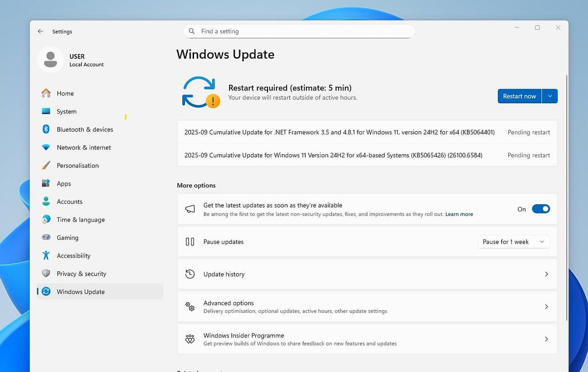Click the On label beside the toggle
588x372 pixels.
coord(521,209)
